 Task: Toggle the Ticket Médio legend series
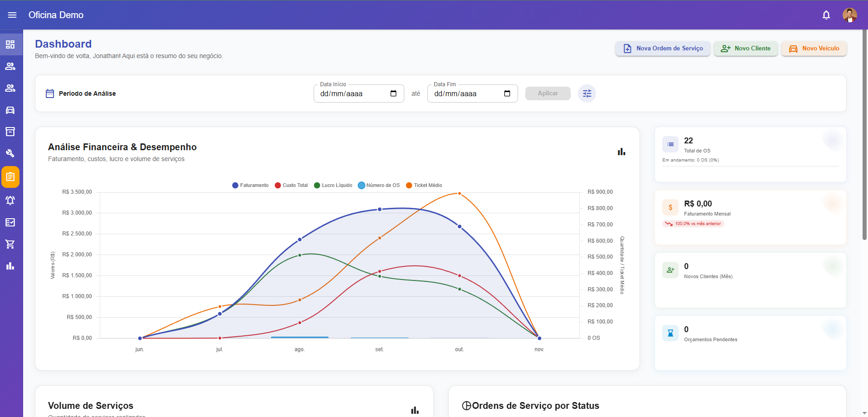coord(424,185)
